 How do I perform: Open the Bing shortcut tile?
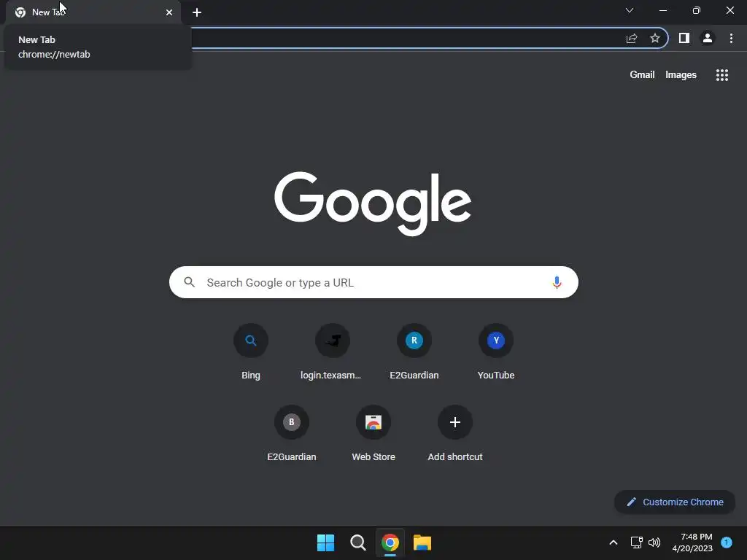251,351
